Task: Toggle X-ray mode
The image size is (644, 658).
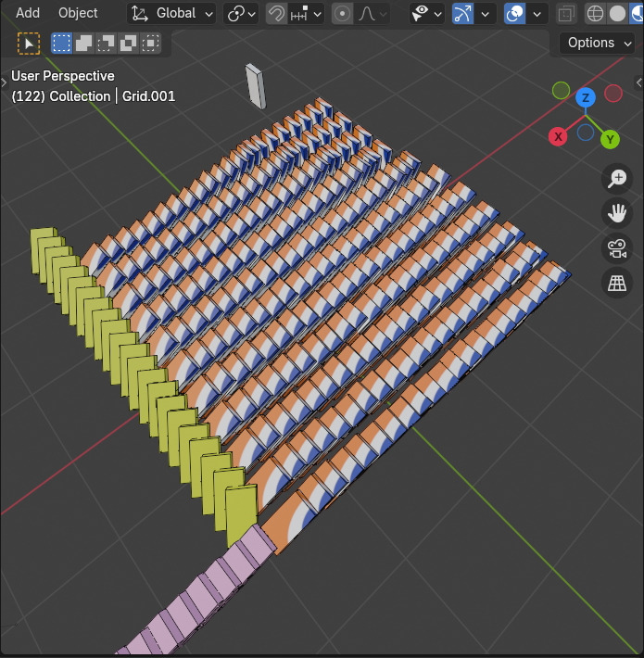Action: coord(566,14)
